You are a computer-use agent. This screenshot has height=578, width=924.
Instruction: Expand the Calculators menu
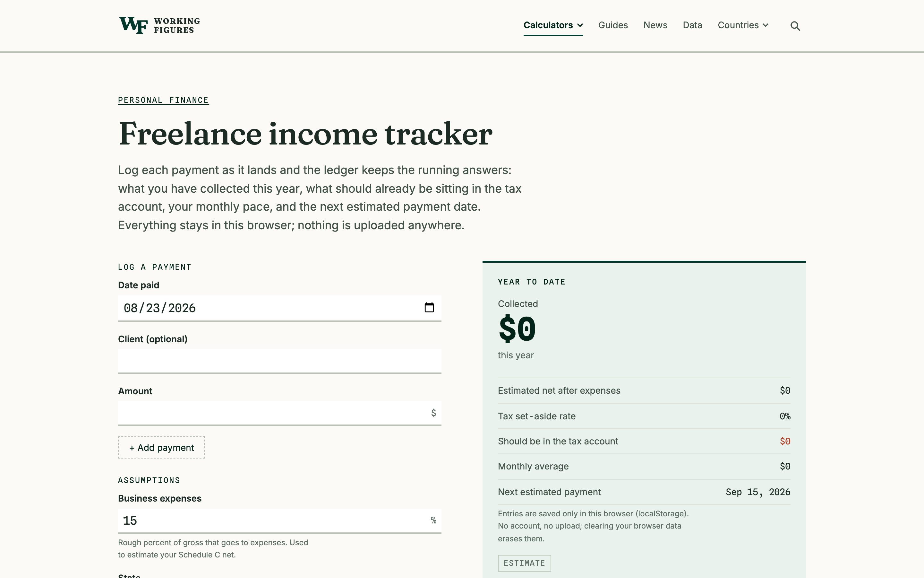tap(553, 25)
